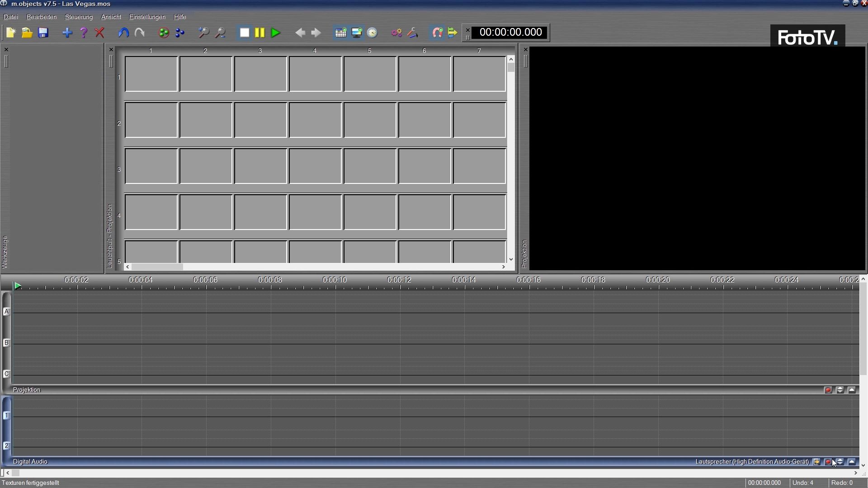Open the tools hammer icon
This screenshot has width=868, height=488.
(x=413, y=33)
